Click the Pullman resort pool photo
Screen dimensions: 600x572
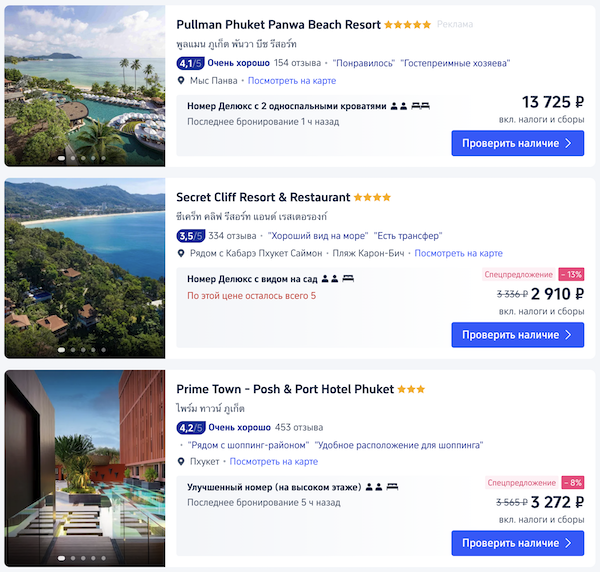pos(85,86)
